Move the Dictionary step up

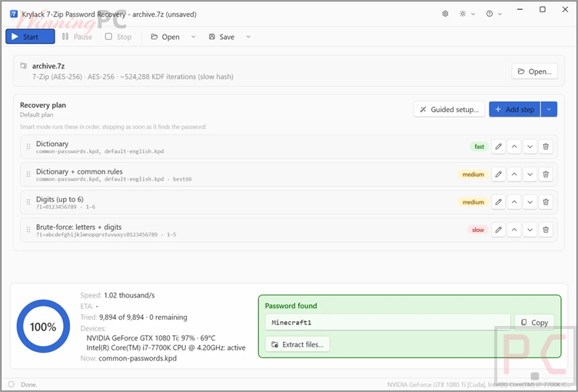(x=514, y=146)
